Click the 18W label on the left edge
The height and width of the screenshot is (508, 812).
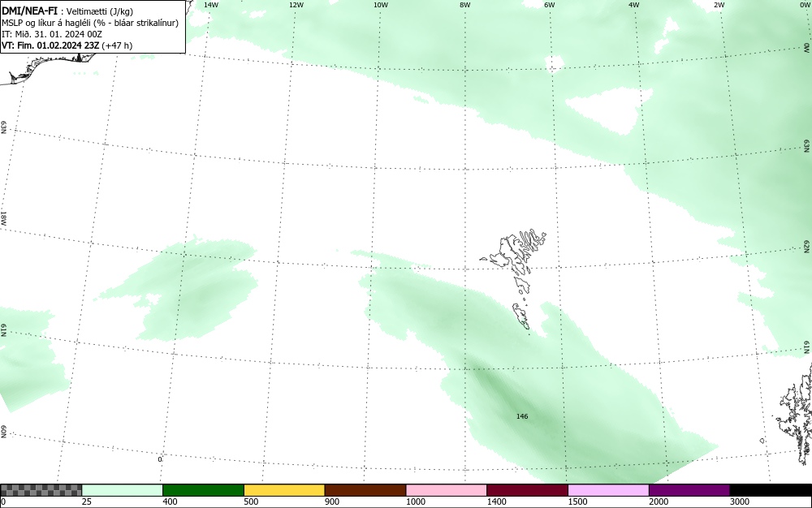pyautogui.click(x=3, y=217)
